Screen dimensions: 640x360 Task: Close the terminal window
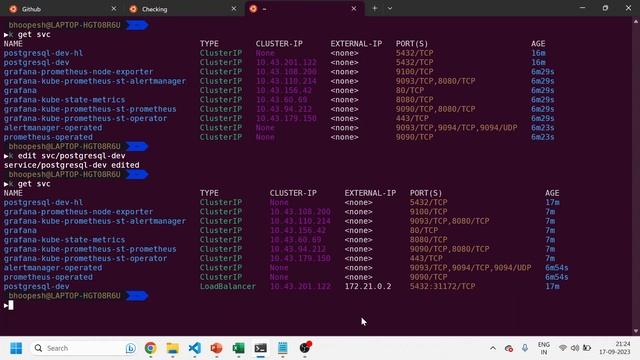point(628,8)
